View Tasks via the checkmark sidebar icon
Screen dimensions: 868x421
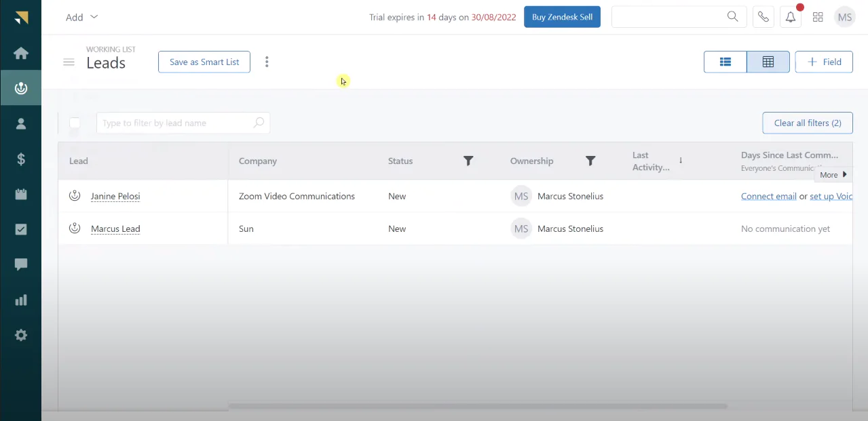(x=20, y=229)
